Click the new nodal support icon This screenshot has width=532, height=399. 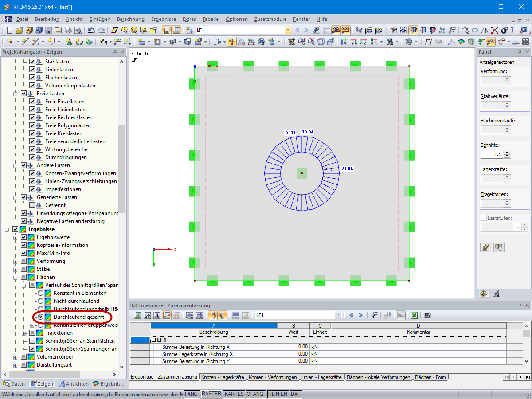(x=70, y=42)
